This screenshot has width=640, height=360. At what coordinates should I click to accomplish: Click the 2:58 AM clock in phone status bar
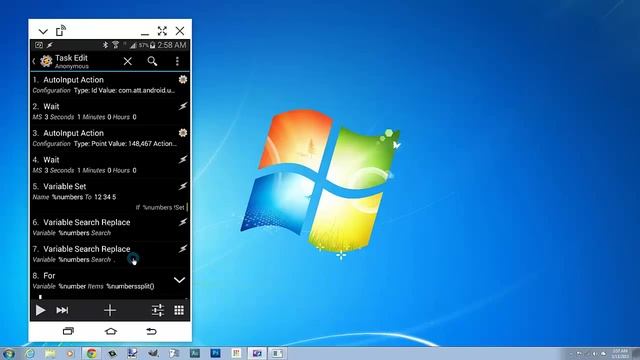172,45
